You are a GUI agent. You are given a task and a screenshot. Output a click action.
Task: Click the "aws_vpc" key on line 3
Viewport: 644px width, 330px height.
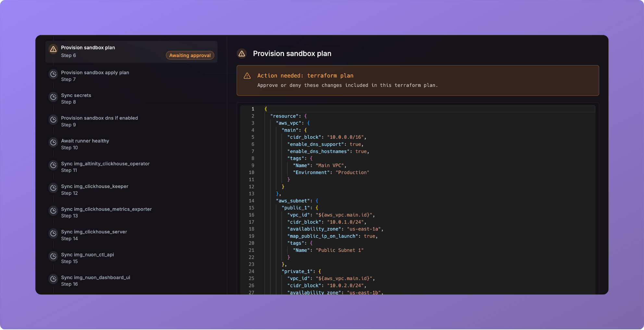click(x=289, y=123)
